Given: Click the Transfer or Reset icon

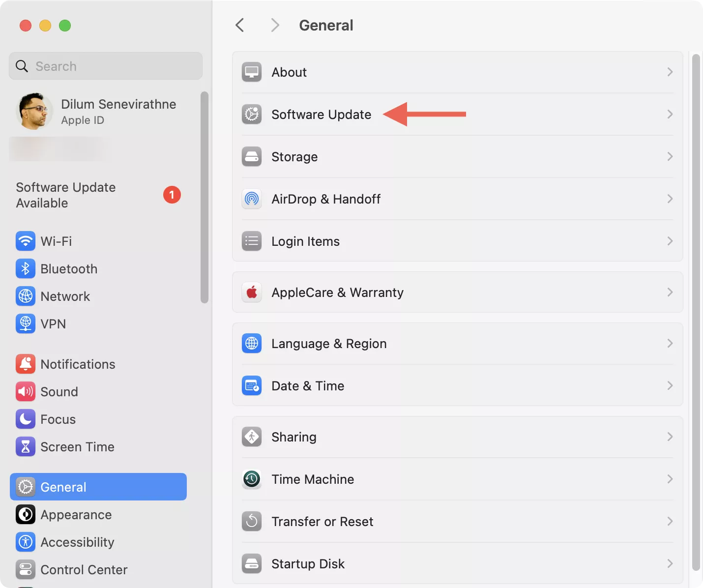Looking at the screenshot, I should [x=252, y=522].
